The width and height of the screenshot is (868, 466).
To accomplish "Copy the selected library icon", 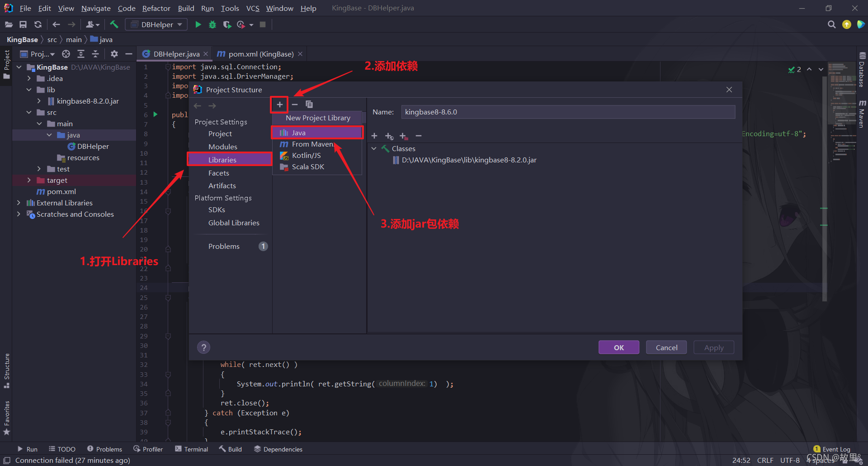I will click(x=309, y=105).
